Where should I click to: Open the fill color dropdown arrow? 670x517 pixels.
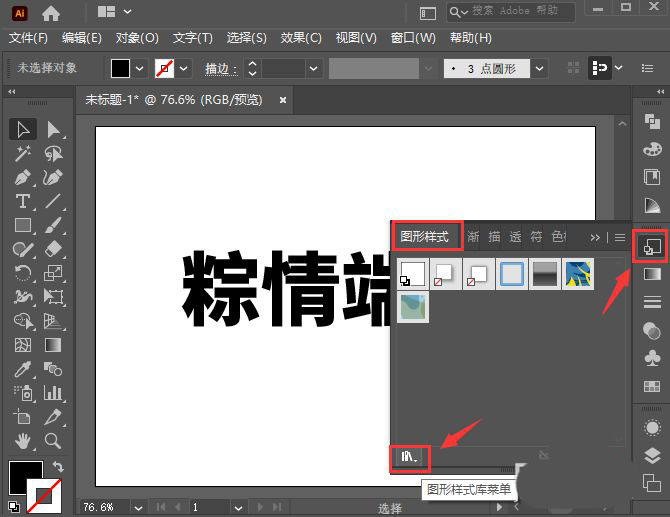(x=139, y=68)
